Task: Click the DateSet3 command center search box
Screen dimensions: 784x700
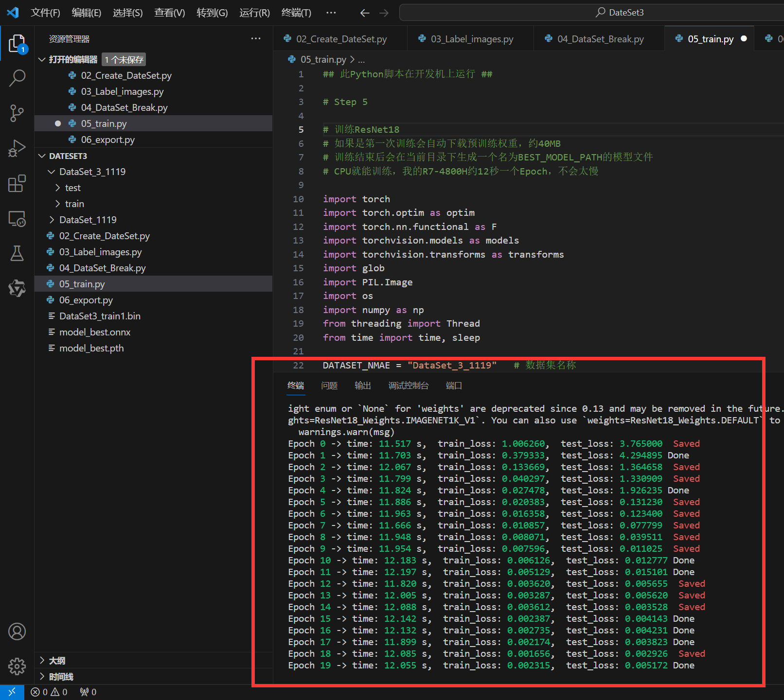Action: click(619, 13)
